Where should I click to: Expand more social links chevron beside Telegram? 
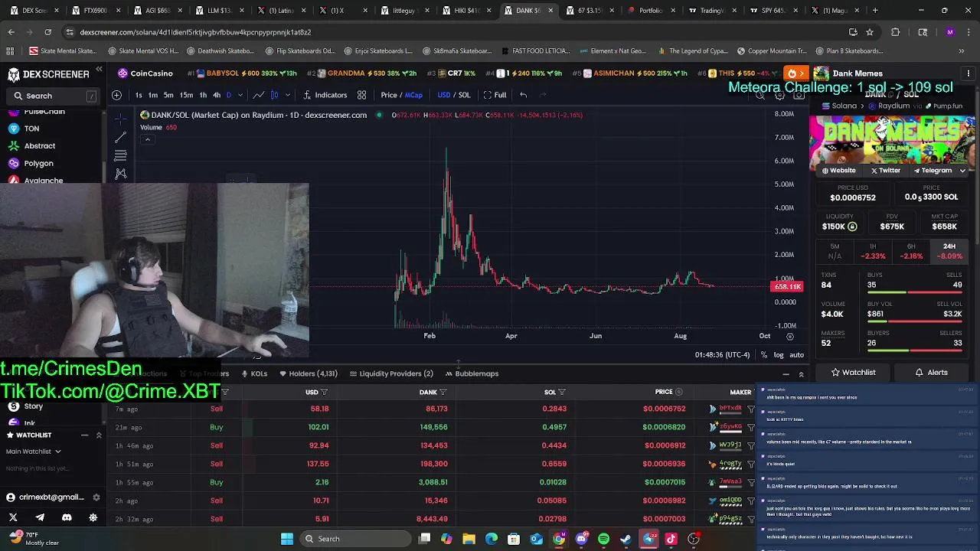(x=962, y=171)
